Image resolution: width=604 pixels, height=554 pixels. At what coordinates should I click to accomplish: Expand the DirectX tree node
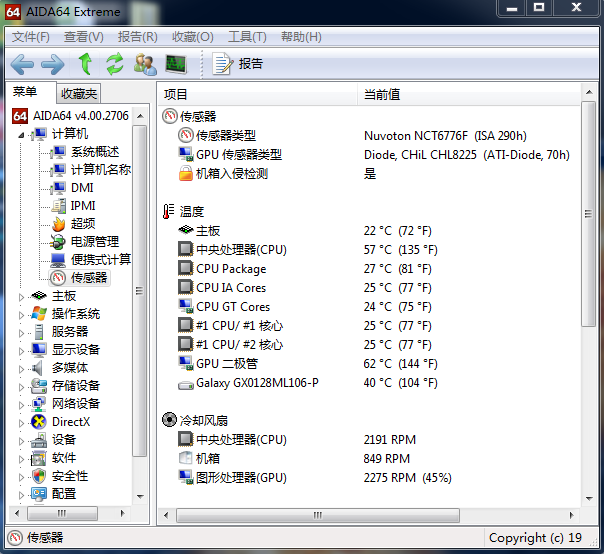point(21,423)
